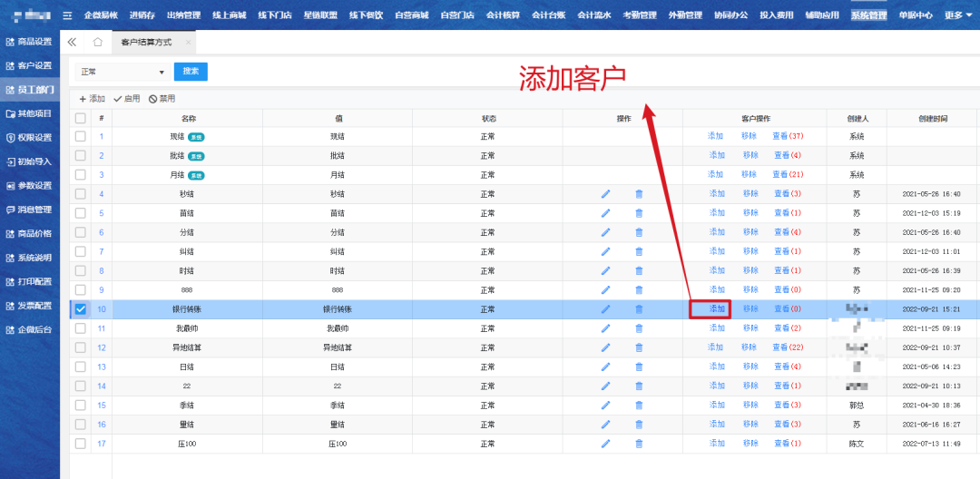Open 权限设置 in the left sidebar

point(30,138)
